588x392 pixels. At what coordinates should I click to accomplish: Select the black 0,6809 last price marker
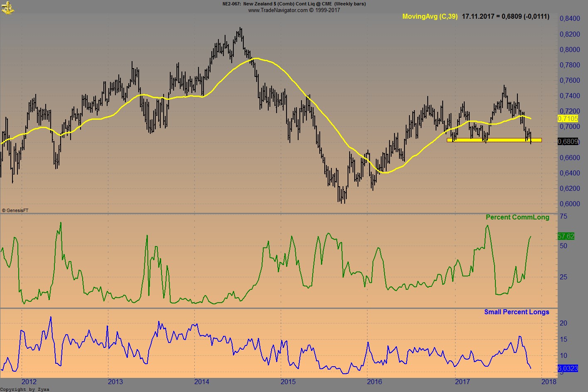(568, 142)
